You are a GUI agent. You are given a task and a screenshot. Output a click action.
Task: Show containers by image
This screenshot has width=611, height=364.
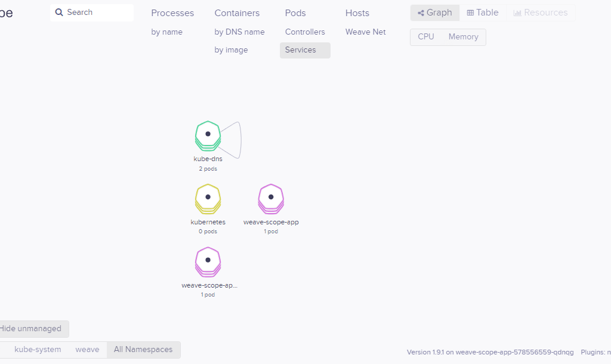(x=231, y=50)
